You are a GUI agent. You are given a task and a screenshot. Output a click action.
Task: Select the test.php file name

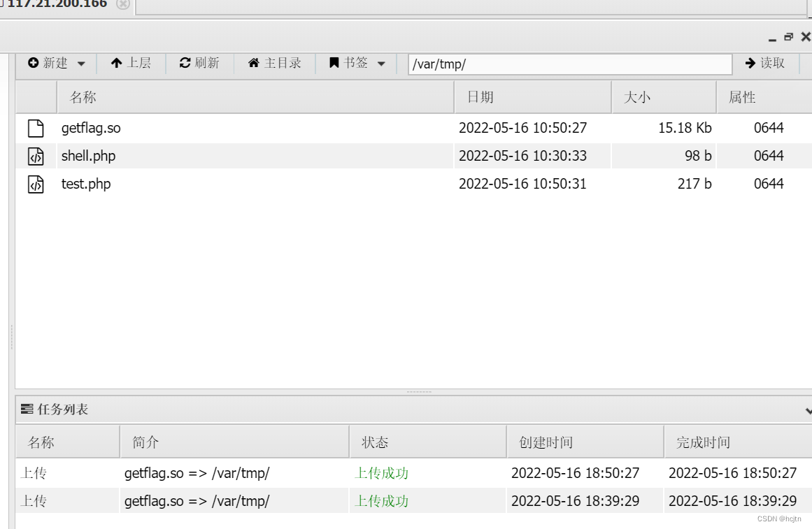click(86, 184)
